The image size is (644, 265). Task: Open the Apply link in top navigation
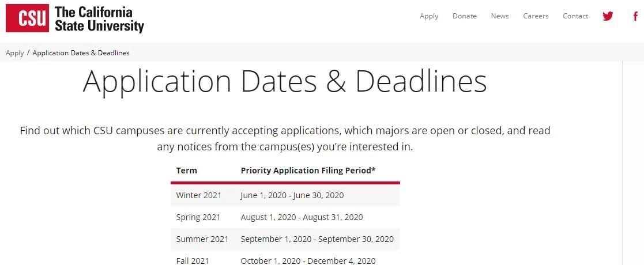click(429, 16)
